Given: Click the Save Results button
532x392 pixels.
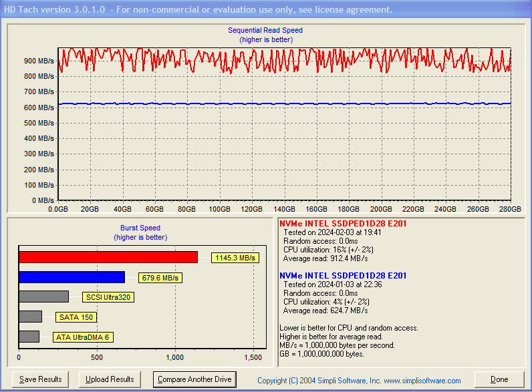Looking at the screenshot, I should 41,379.
